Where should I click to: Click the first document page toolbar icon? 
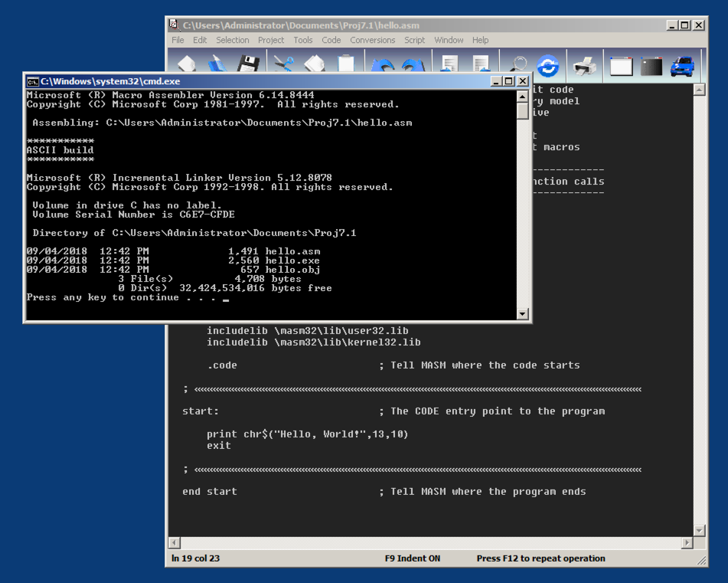pos(449,64)
